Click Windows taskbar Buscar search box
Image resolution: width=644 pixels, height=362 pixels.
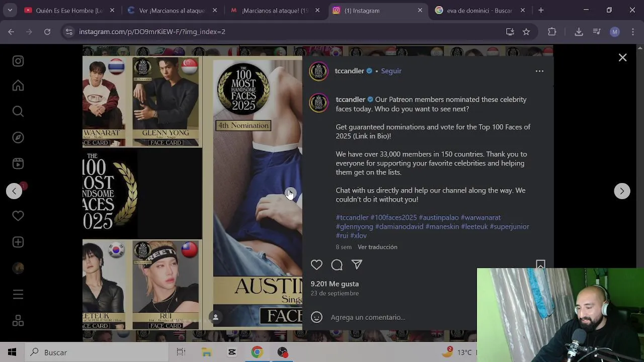[97, 352]
